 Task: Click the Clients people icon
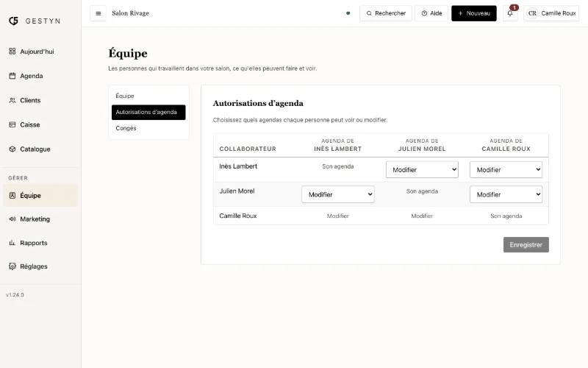coord(12,100)
